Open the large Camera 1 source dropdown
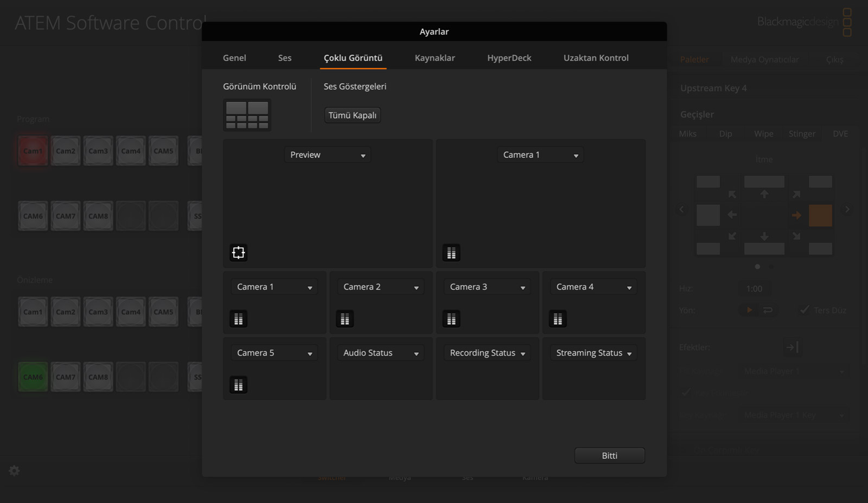Viewport: 868px width, 503px height. click(540, 155)
